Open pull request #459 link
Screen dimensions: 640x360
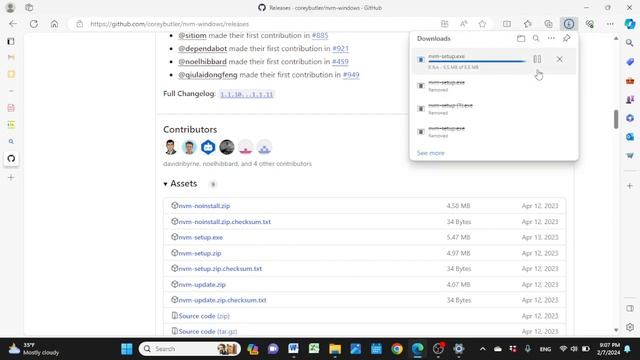coord(340,62)
